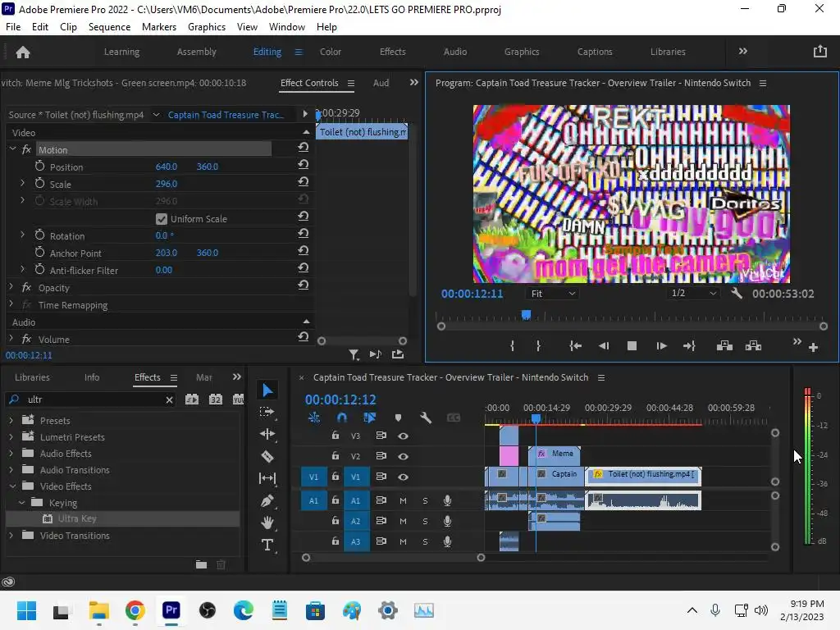Clear the effects search field
Image resolution: width=840 pixels, height=630 pixels.
tap(169, 399)
